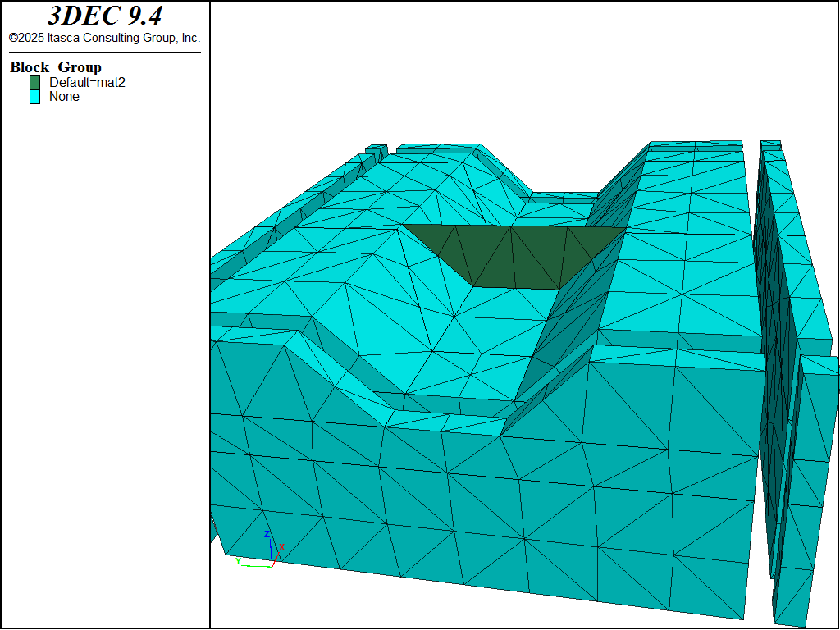Click the red X axis label

click(x=281, y=547)
